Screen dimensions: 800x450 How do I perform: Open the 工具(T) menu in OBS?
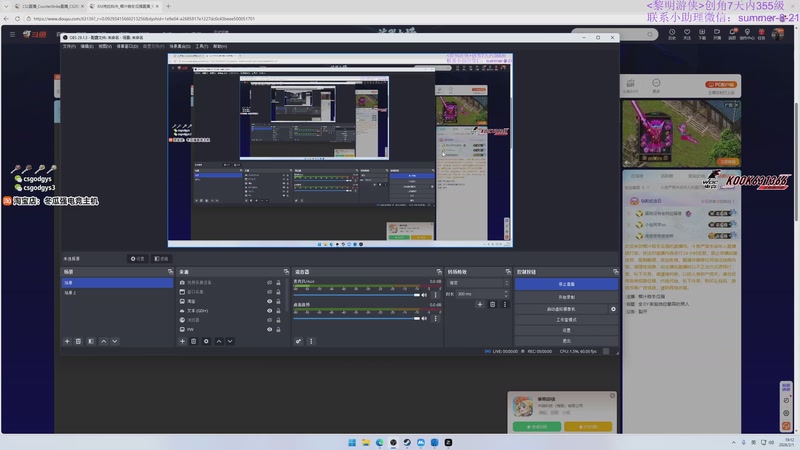coord(202,46)
